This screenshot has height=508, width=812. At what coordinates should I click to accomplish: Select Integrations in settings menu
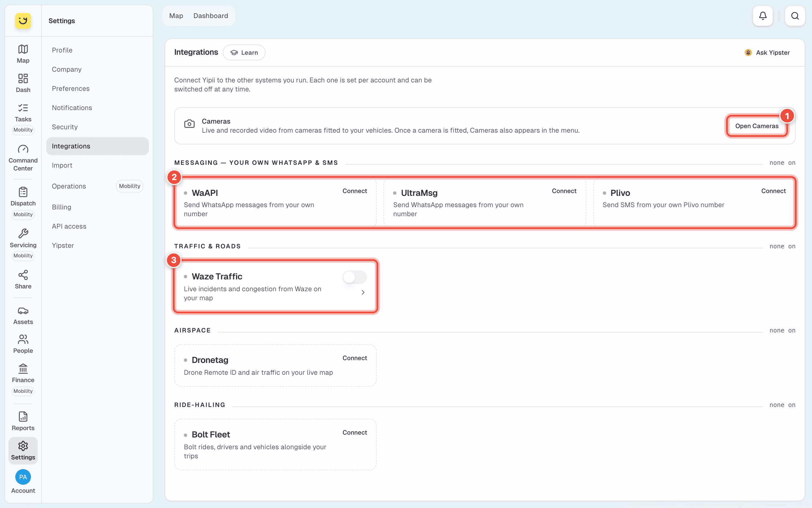(97, 146)
